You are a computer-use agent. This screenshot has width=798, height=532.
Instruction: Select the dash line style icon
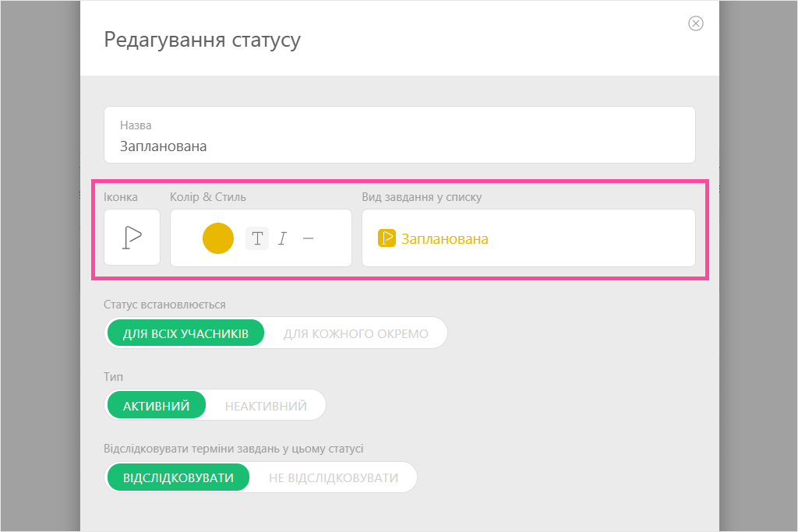(308, 238)
